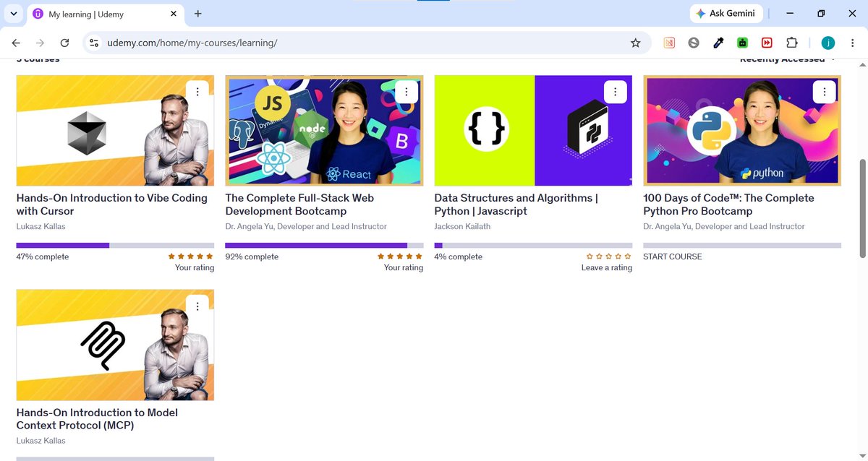Open the Recently Accessed sort dropdown
Viewport: 868px width, 461px height.
788,59
